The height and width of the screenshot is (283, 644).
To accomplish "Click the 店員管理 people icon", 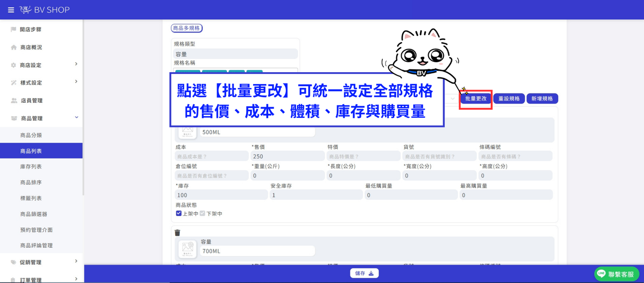I will tap(14, 100).
